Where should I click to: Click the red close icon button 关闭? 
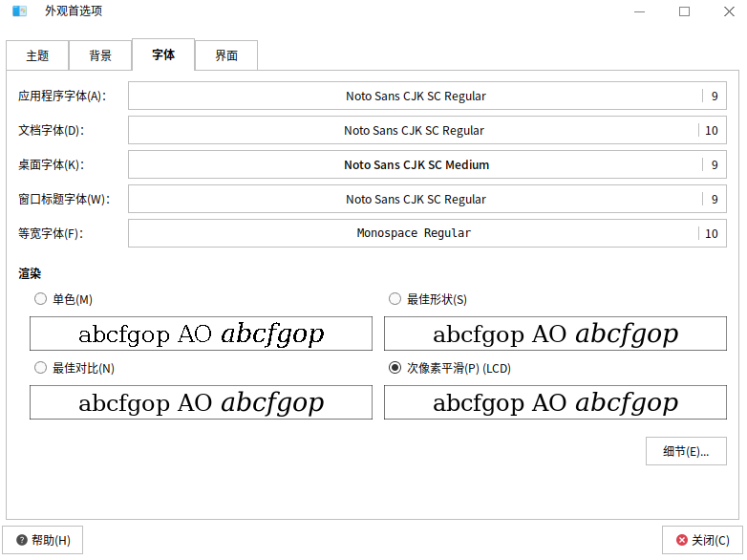coord(702,540)
